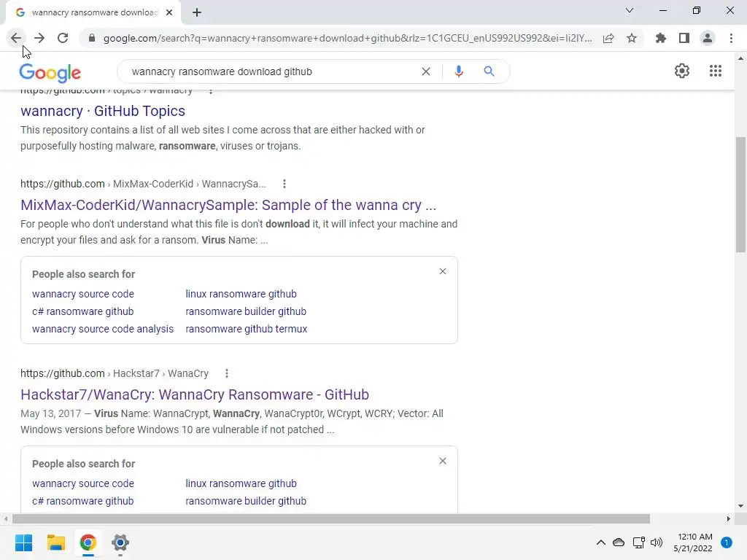Image resolution: width=747 pixels, height=560 pixels.
Task: Open the Chrome three-dot menu
Action: click(731, 38)
